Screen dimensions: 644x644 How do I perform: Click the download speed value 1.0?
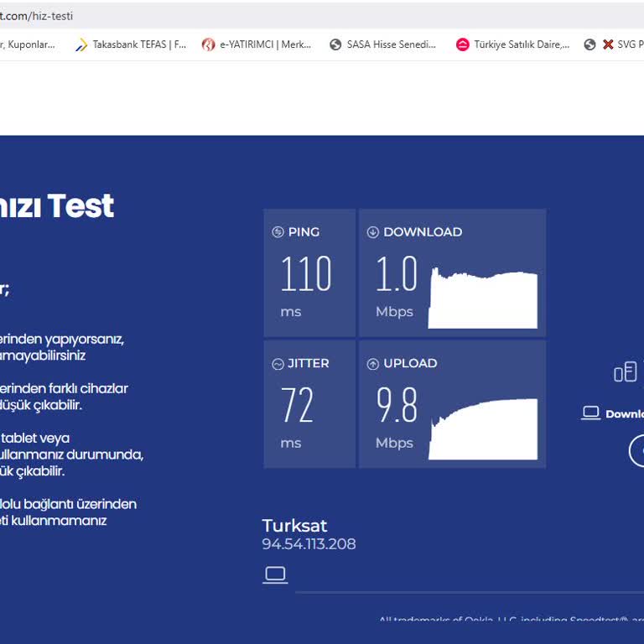point(397,273)
